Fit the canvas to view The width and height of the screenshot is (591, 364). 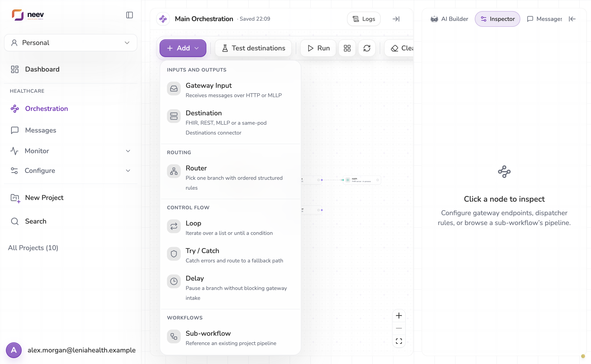[x=399, y=341]
